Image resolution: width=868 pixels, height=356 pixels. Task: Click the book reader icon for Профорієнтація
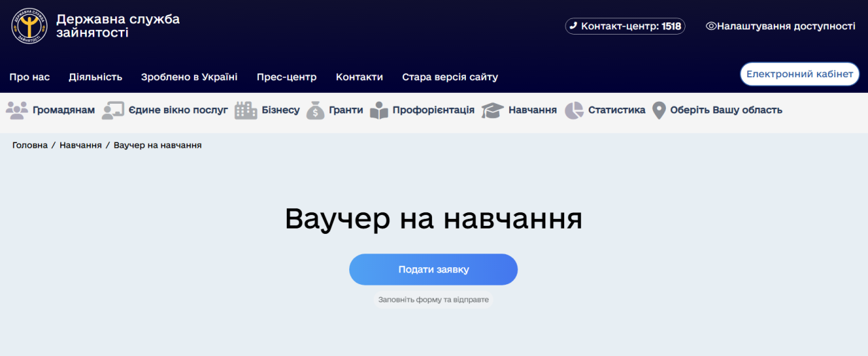pyautogui.click(x=379, y=110)
